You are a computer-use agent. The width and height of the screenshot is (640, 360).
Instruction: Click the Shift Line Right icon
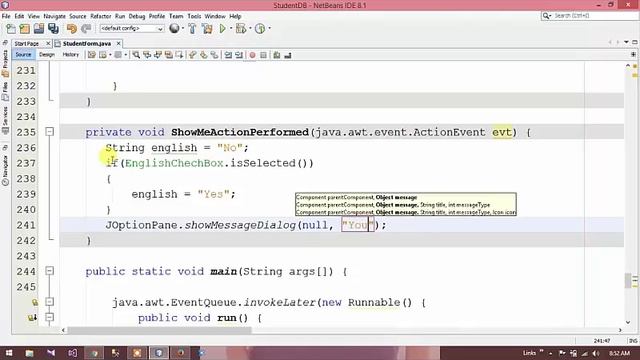(239, 55)
